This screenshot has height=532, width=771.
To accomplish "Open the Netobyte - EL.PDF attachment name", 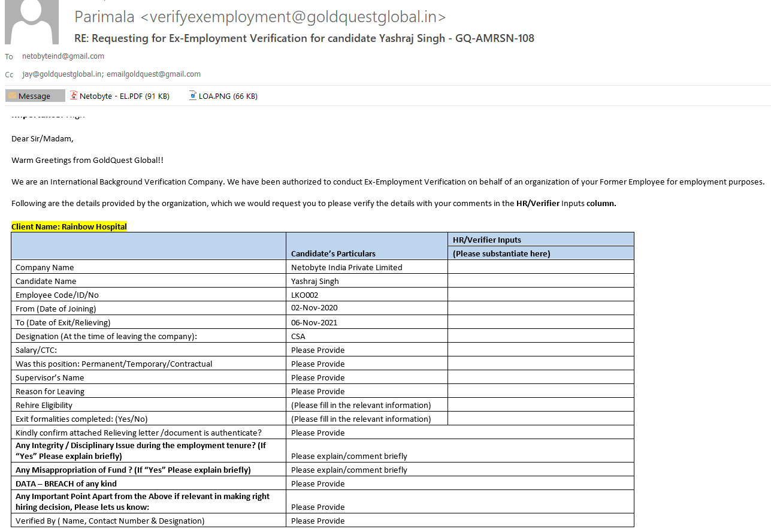I will tap(124, 96).
